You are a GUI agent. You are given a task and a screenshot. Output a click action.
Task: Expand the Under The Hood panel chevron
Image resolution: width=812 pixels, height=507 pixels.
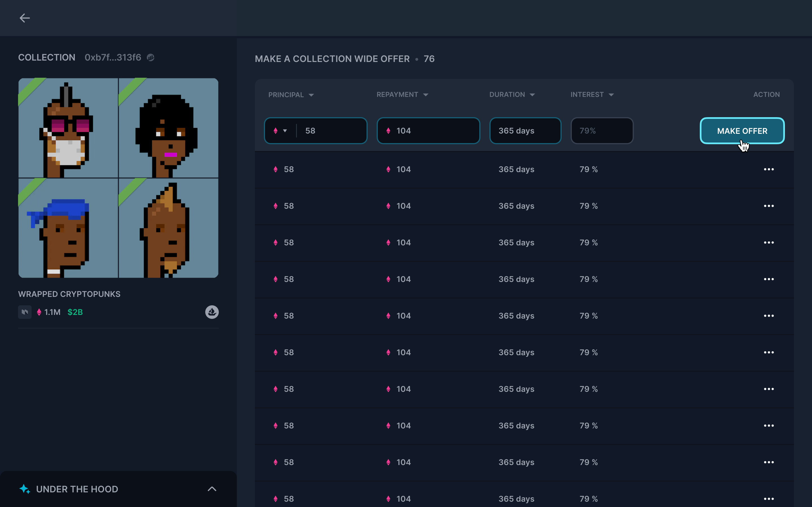(212, 489)
